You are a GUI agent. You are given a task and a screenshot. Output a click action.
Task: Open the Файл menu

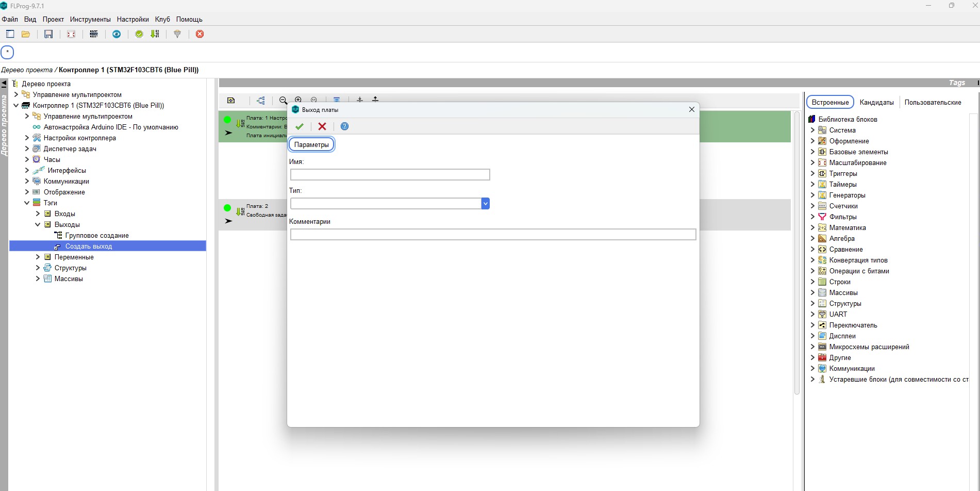coord(10,19)
